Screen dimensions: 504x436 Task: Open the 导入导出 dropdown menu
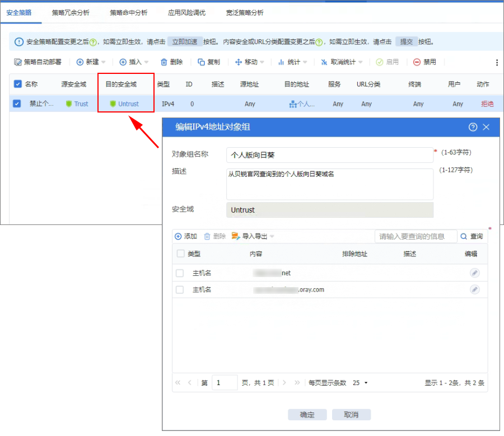coord(272,237)
